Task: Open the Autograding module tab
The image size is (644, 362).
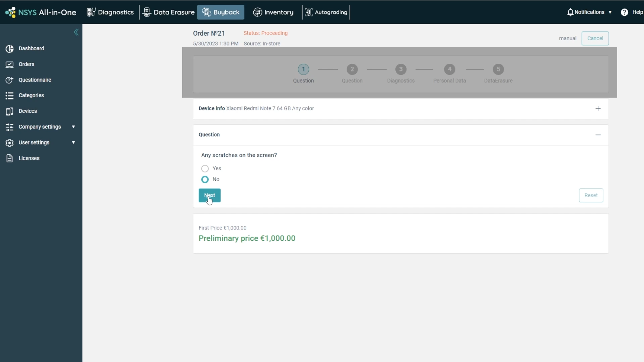Action: pyautogui.click(x=326, y=12)
